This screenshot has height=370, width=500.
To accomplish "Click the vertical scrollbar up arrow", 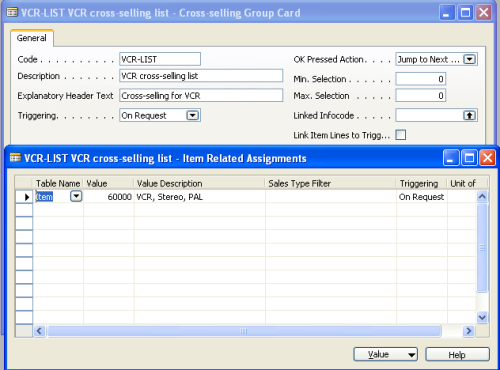I will click(482, 197).
